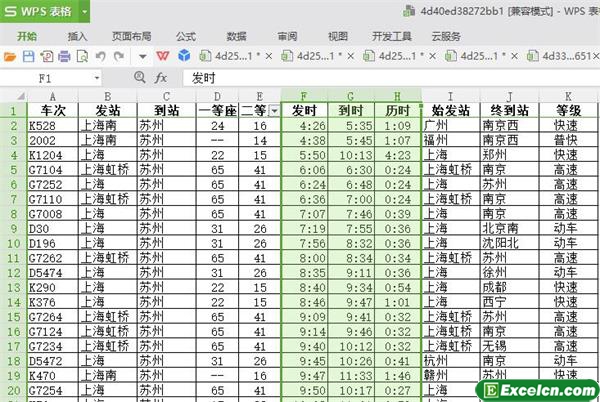The height and width of the screenshot is (402, 600).
Task: Open the 开始 ribbon tab
Action: click(27, 36)
